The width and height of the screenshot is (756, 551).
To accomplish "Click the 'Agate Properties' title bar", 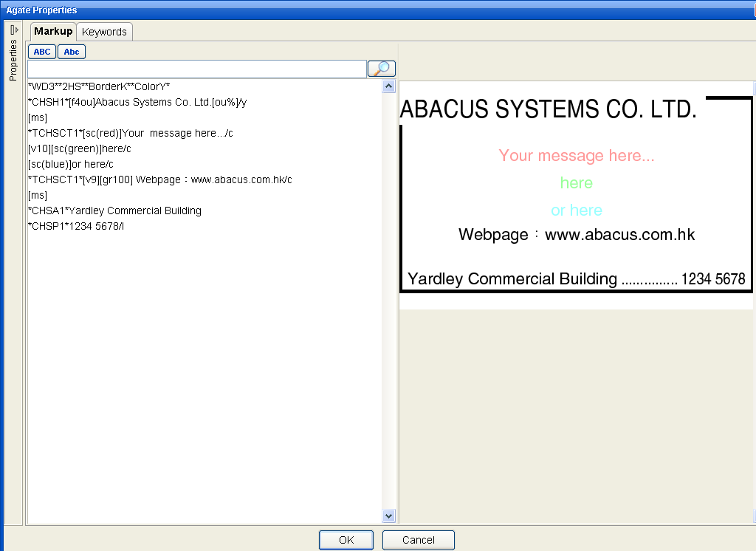I will 378,10.
